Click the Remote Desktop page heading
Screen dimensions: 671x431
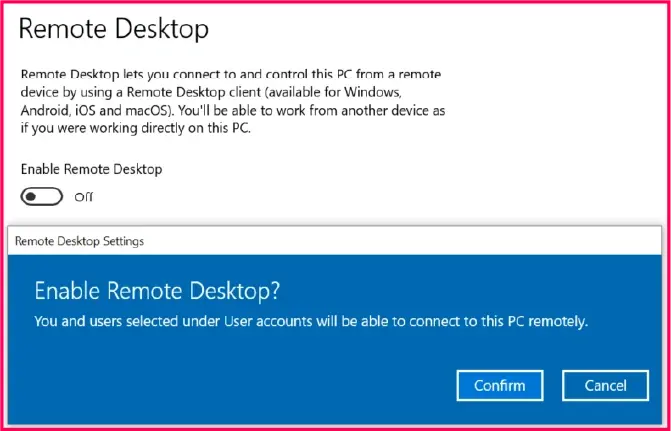pyautogui.click(x=114, y=28)
